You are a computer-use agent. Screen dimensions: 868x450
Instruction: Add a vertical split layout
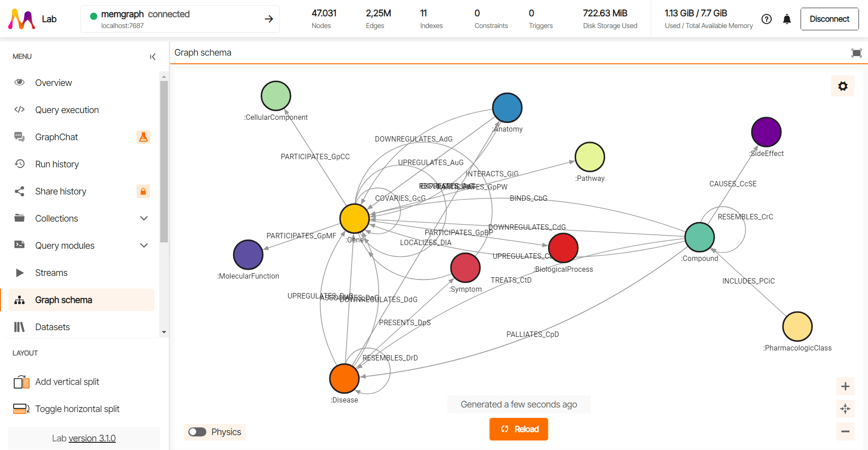click(x=67, y=382)
